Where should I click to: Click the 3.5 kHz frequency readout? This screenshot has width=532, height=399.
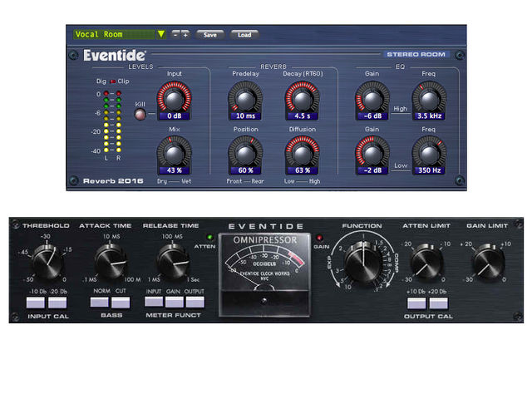(429, 116)
